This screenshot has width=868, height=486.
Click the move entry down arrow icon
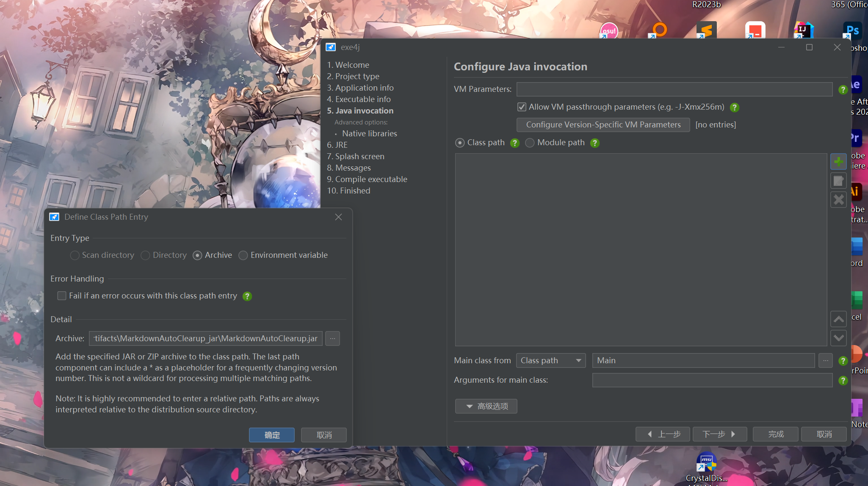(x=838, y=338)
